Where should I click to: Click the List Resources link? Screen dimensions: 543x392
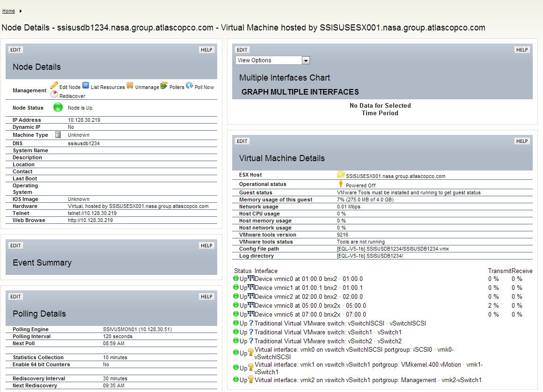coord(108,87)
